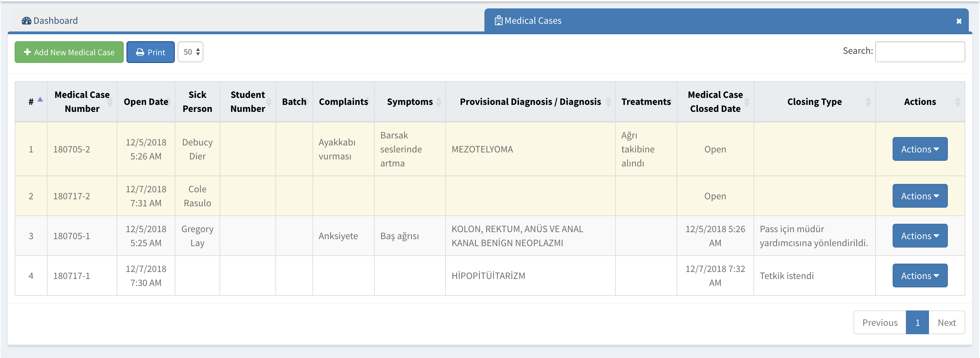The width and height of the screenshot is (980, 358).
Task: Close the Medical Cases tab
Action: tap(959, 21)
